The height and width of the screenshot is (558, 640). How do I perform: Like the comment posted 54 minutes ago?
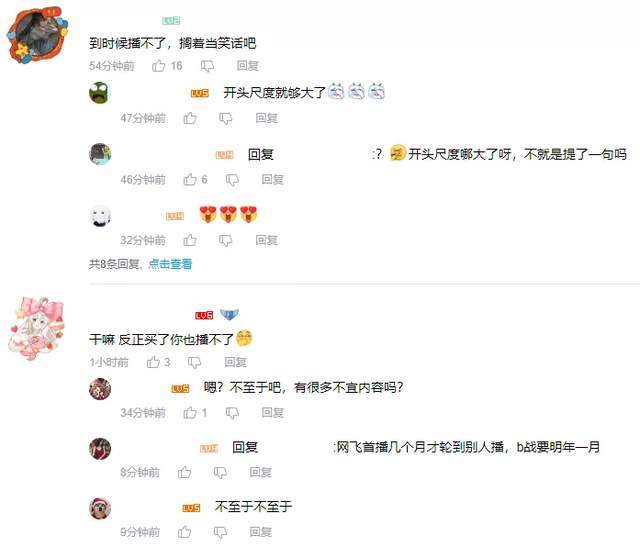coord(158,66)
